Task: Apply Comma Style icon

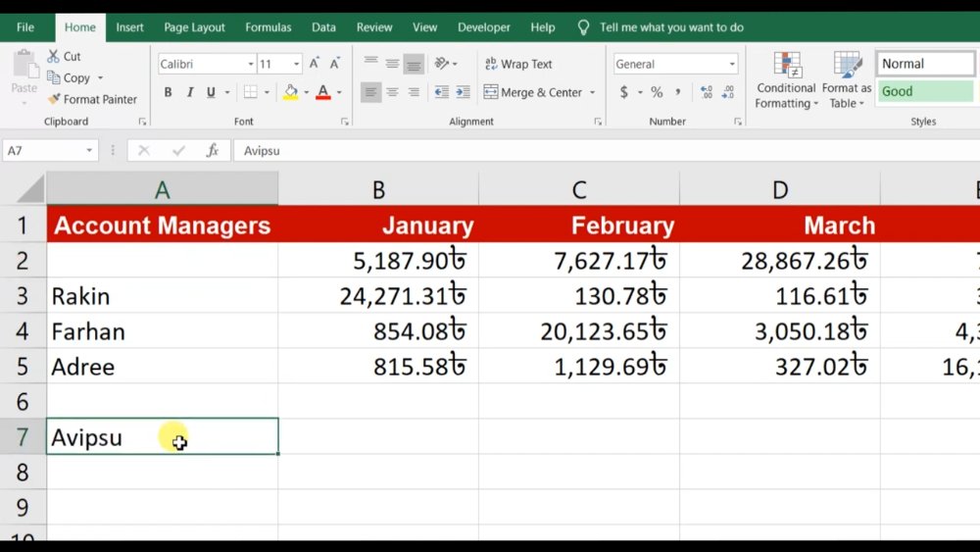Action: (677, 92)
